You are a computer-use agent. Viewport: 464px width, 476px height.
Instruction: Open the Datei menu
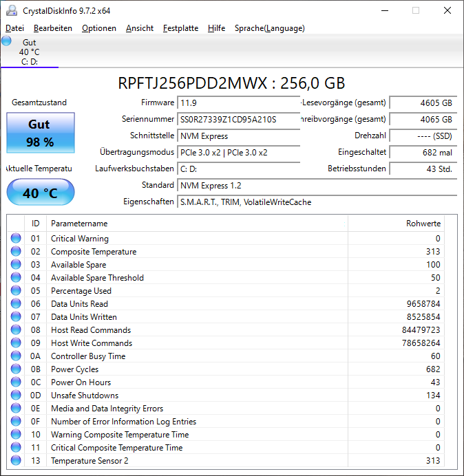tap(14, 28)
